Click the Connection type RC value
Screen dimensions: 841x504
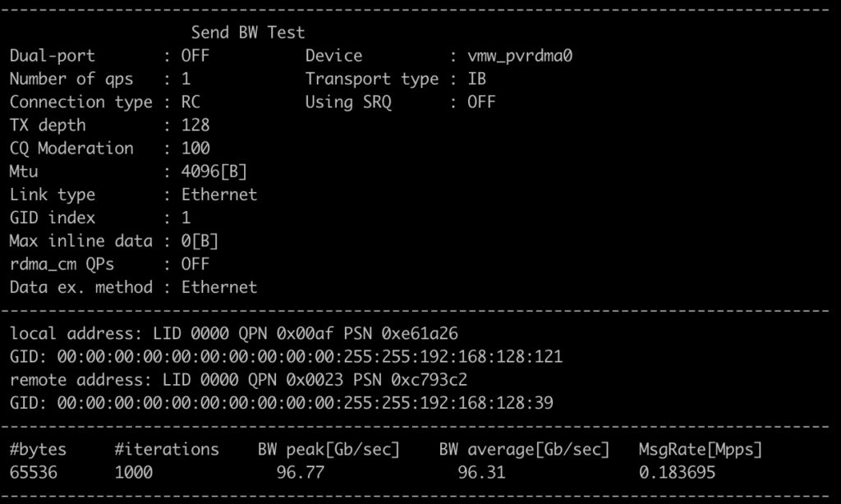click(191, 102)
